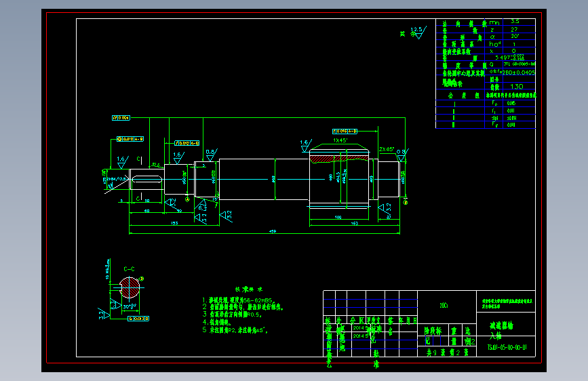
Task: Select the 163 length dimension
Action: point(355,223)
